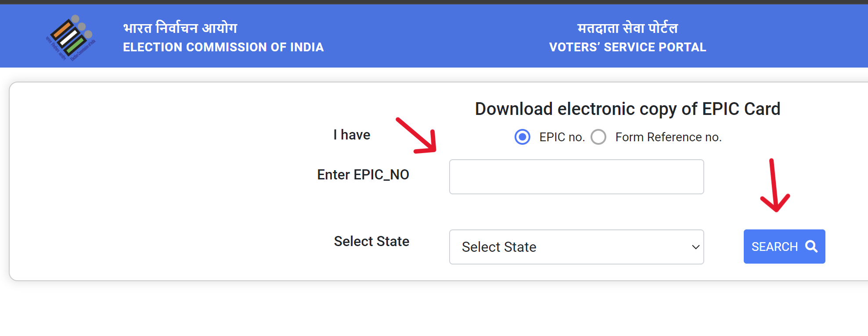The width and height of the screenshot is (868, 336).
Task: Click the magnifier icon inside SEARCH button
Action: coord(810,247)
